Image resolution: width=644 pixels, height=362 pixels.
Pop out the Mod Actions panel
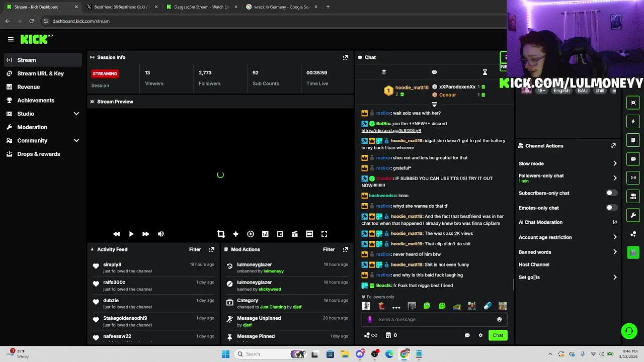click(345, 249)
